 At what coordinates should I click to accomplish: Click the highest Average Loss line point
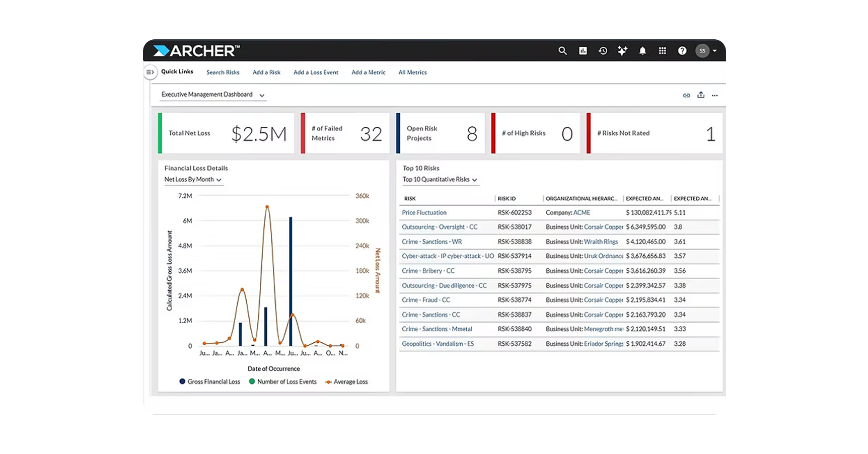click(x=267, y=207)
